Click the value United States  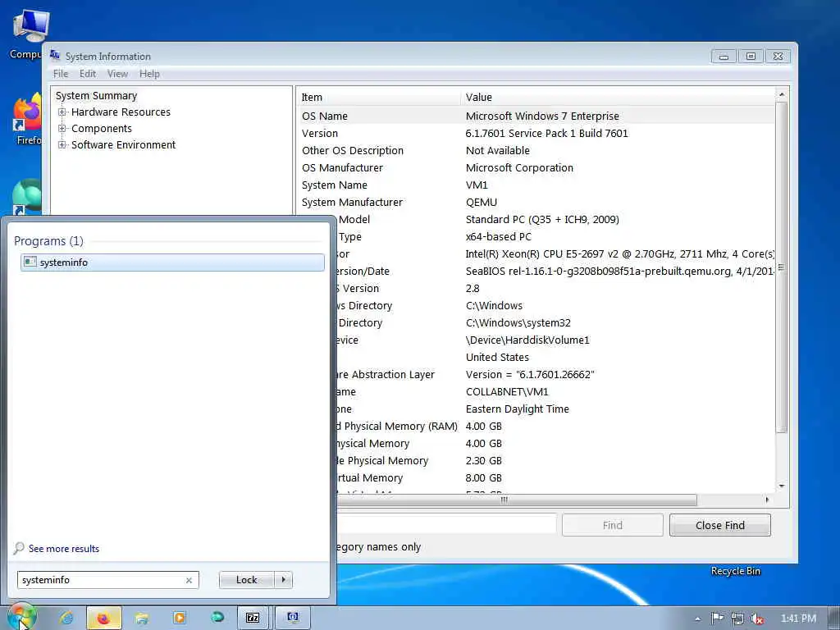[x=497, y=358]
